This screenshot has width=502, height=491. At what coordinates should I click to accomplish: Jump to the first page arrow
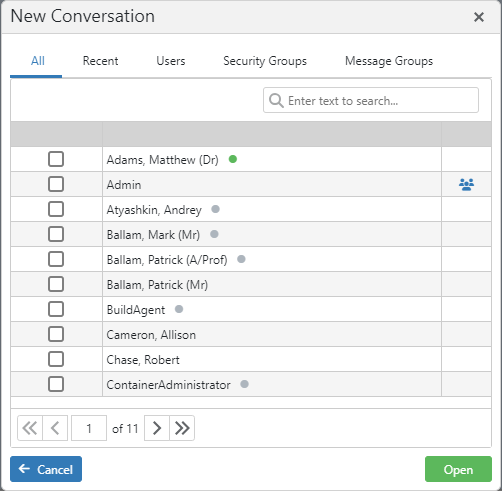[30, 428]
